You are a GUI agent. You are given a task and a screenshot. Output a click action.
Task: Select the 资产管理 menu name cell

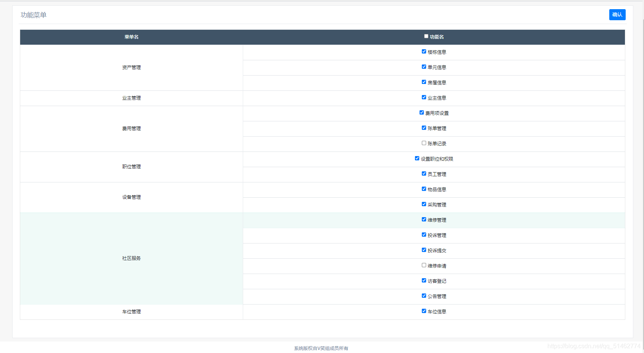pyautogui.click(x=131, y=68)
